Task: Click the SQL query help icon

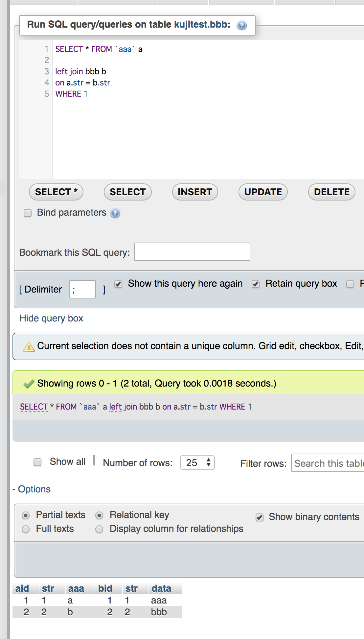Action: (242, 25)
